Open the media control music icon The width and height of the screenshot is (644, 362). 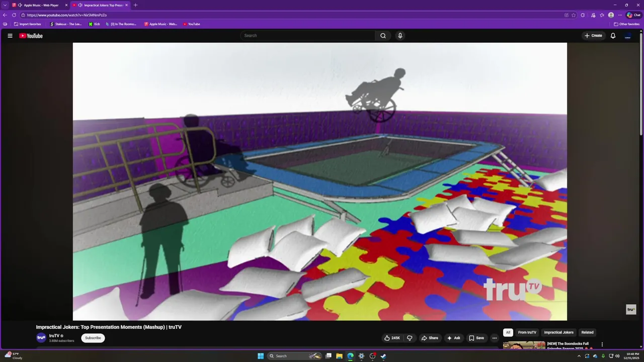click(x=593, y=15)
